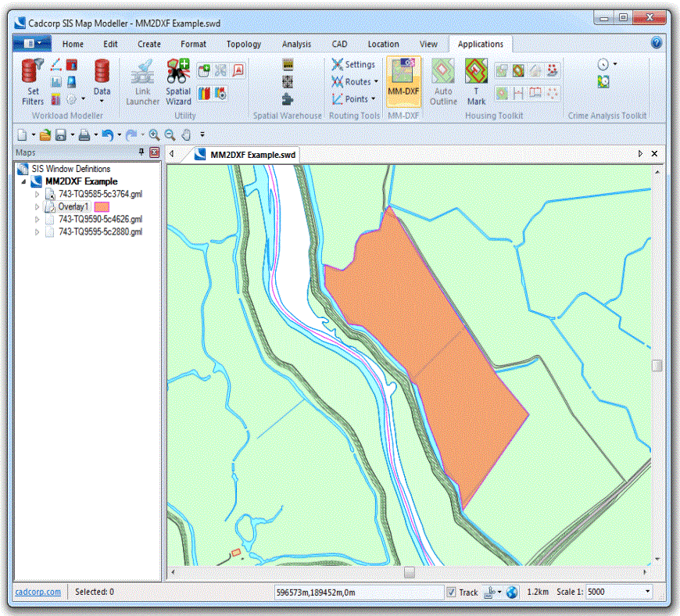Zoom in with the magnifier plus icon
The image size is (680, 616).
click(x=154, y=135)
